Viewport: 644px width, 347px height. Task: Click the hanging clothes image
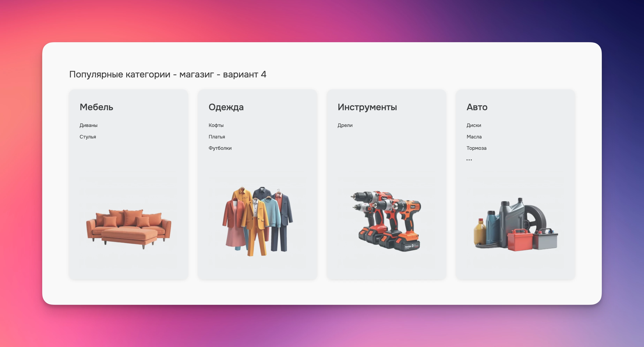tap(257, 221)
